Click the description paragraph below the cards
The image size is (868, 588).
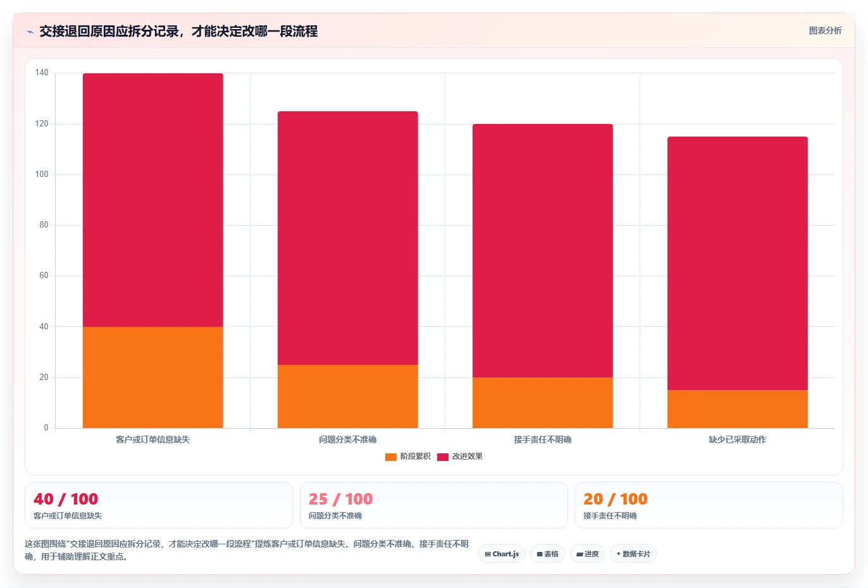click(247, 550)
